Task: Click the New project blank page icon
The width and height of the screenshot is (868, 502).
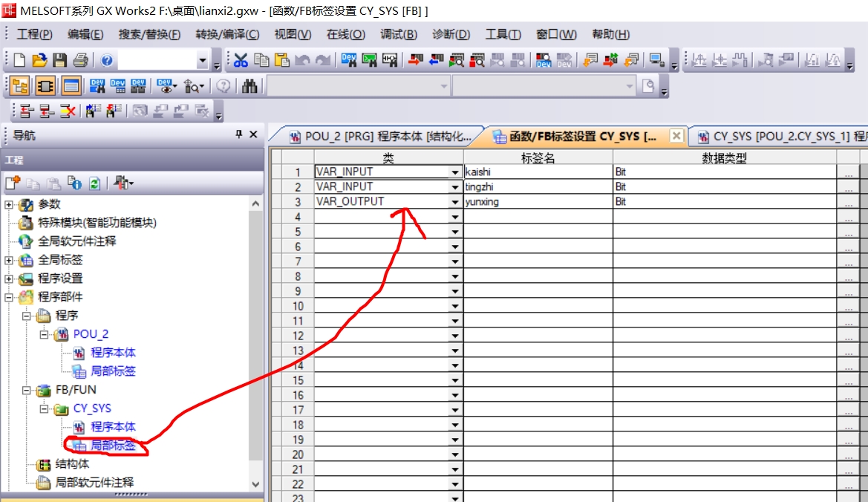Action: pos(20,60)
